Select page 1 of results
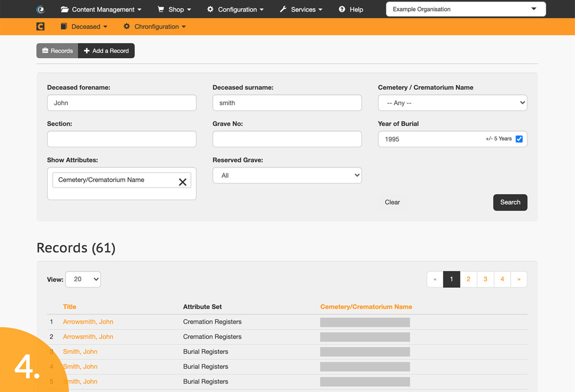 [452, 280]
